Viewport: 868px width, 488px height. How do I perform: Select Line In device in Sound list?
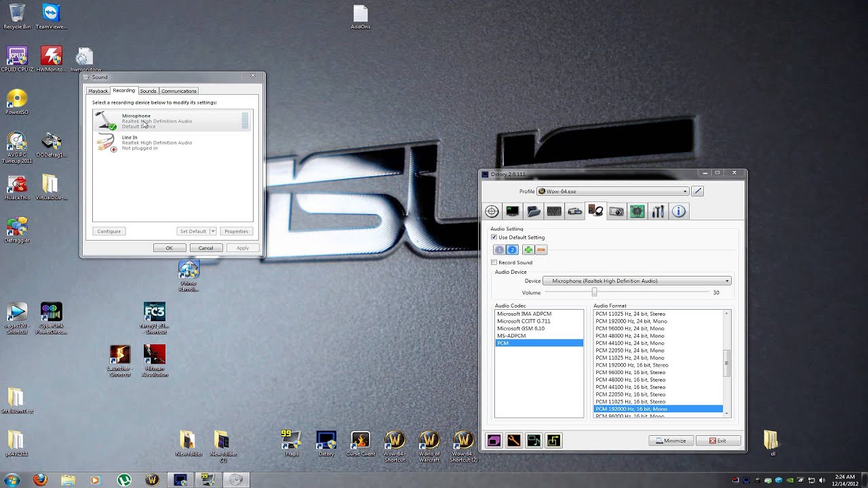(x=173, y=142)
